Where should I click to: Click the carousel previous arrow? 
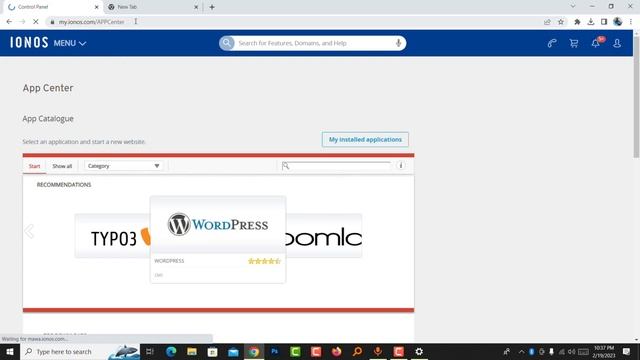(29, 231)
